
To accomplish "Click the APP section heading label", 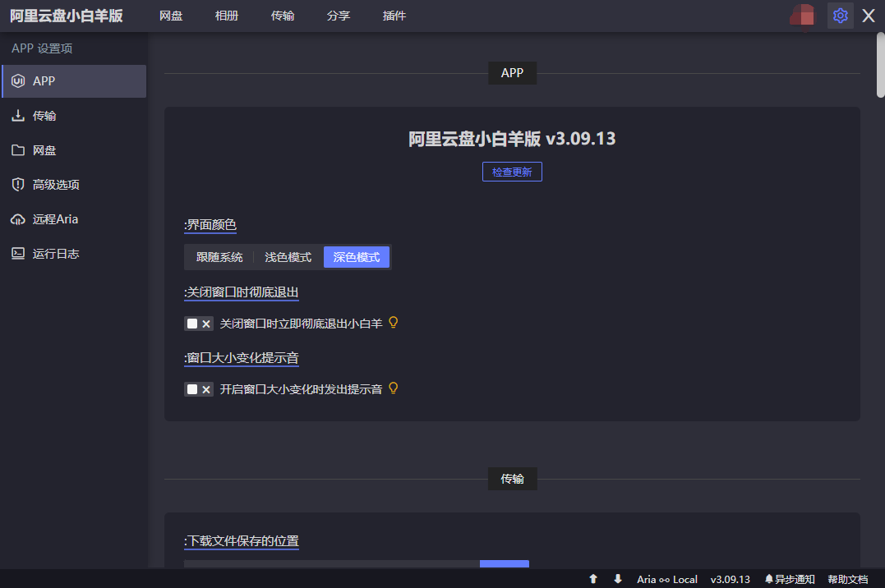I will coord(512,73).
